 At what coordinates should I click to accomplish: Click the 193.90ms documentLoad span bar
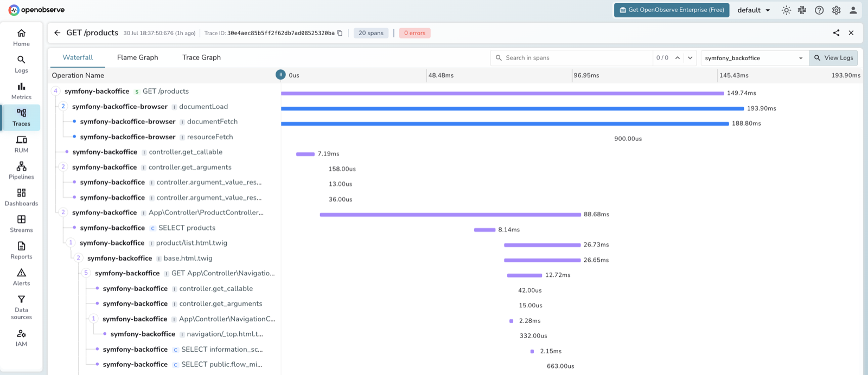[513, 108]
